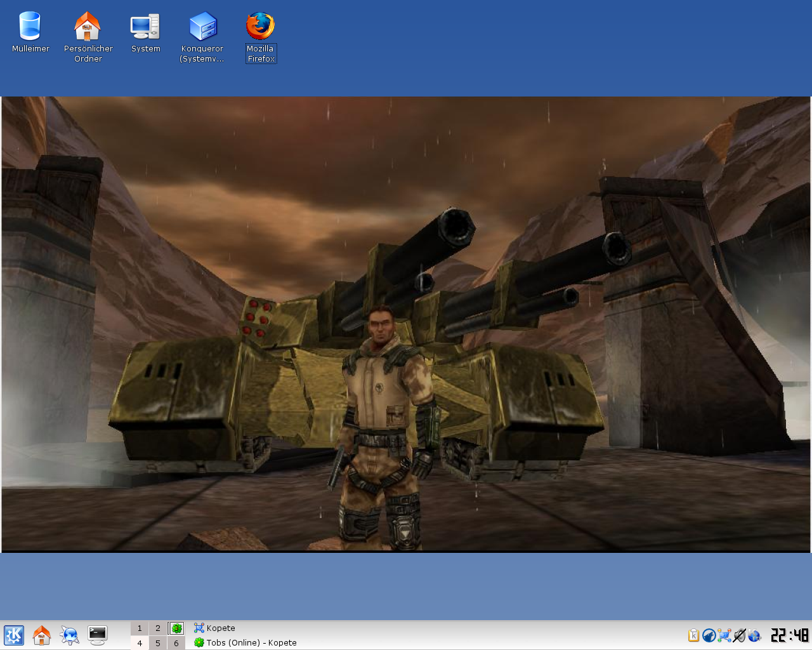Select the Persönlicher Ordner desktop icon
Screen dimensions: 812x650
[88, 27]
